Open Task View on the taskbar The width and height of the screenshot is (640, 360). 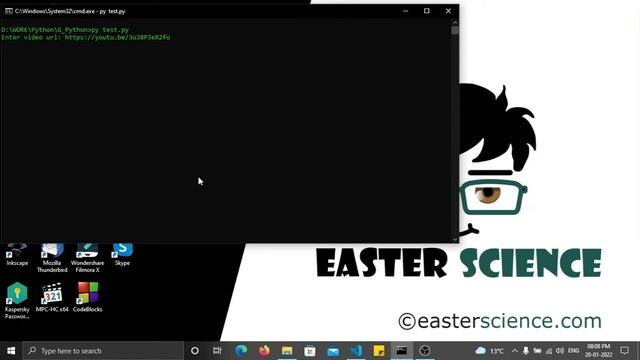point(217,351)
